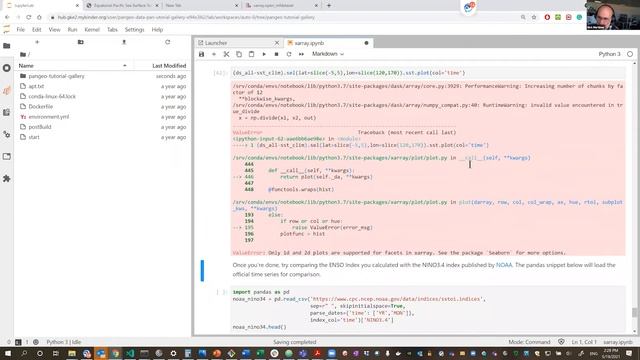Save the notebook with the toolbar icon
Viewport: 640px width, 360px height.
coord(201,54)
